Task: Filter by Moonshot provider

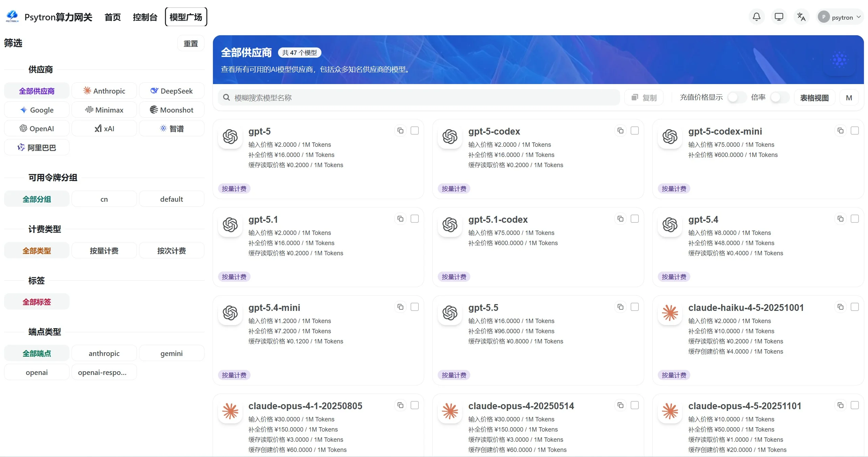Action: click(x=172, y=110)
